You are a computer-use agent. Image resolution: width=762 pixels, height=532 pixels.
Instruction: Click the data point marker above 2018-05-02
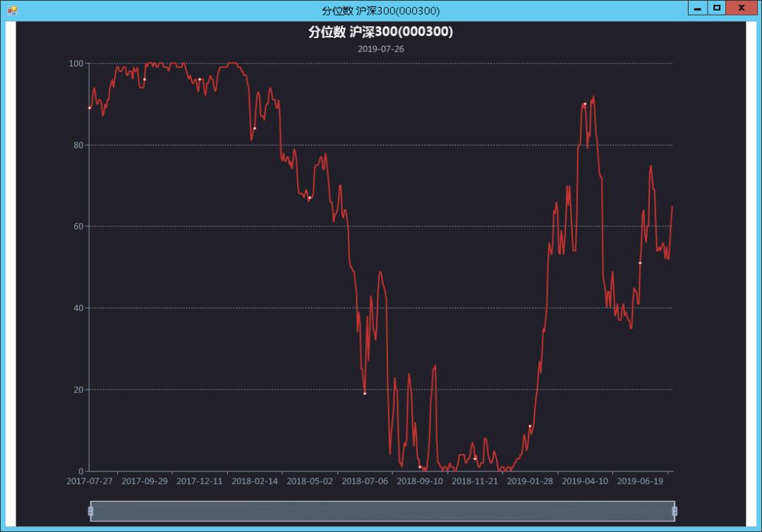pyautogui.click(x=310, y=198)
